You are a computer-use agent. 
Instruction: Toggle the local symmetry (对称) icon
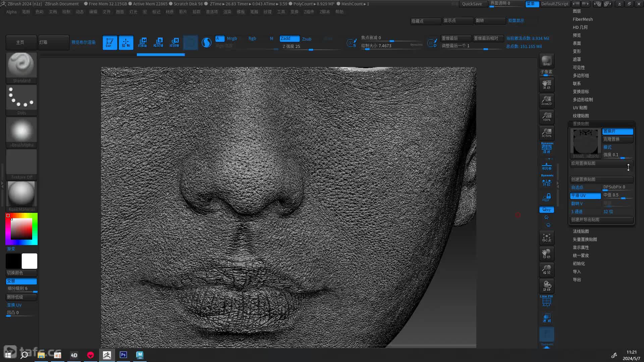[x=546, y=181]
